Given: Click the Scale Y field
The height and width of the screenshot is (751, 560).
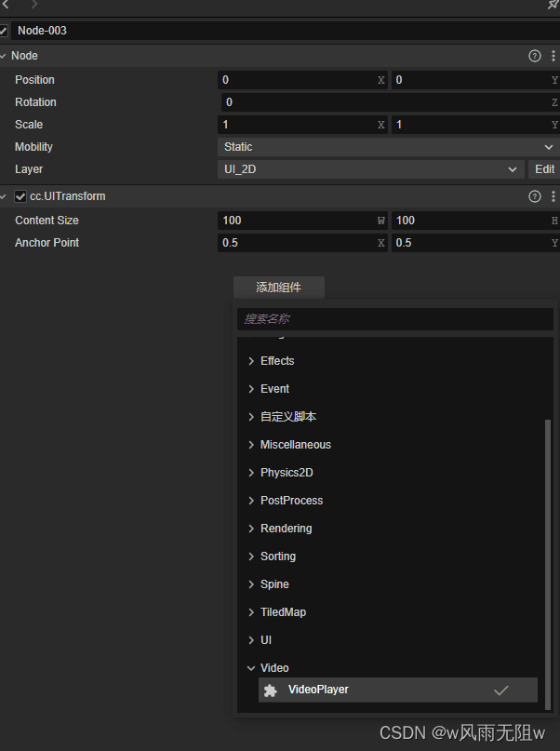Looking at the screenshot, I should tap(475, 125).
